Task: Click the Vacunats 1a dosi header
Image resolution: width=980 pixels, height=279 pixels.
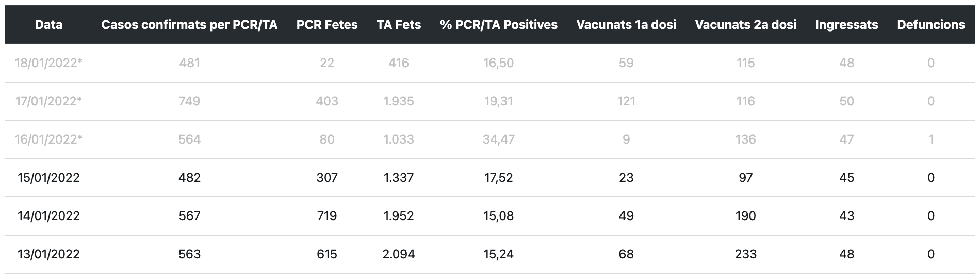Action: click(626, 25)
